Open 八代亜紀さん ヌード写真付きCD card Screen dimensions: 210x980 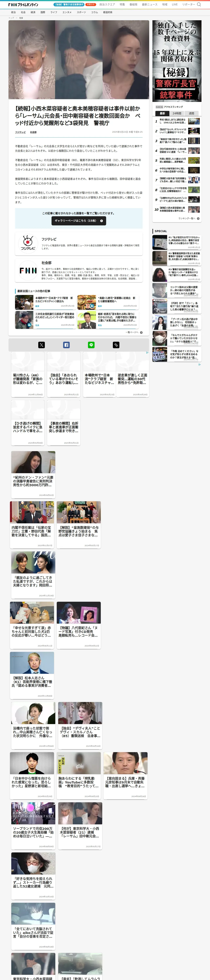(x=79, y=625)
